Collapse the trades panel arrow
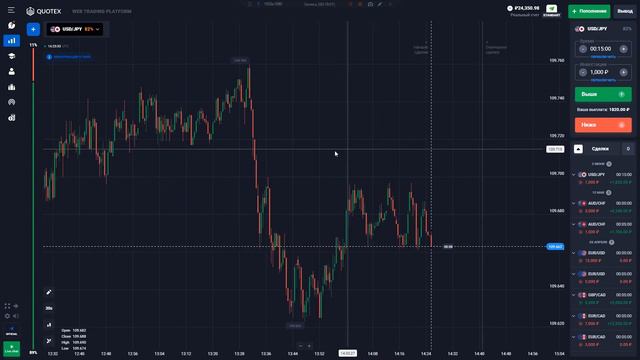Screen dimensions: 640x360 [x=578, y=149]
